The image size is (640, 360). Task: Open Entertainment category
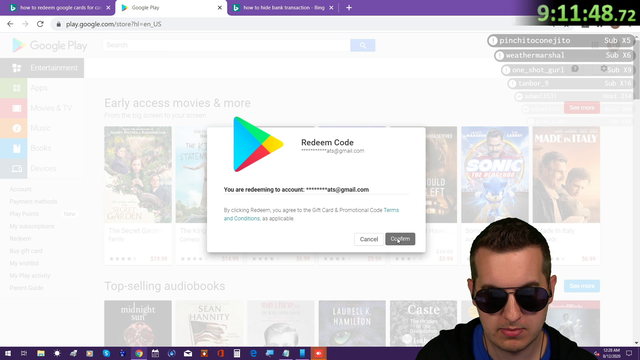(42, 68)
